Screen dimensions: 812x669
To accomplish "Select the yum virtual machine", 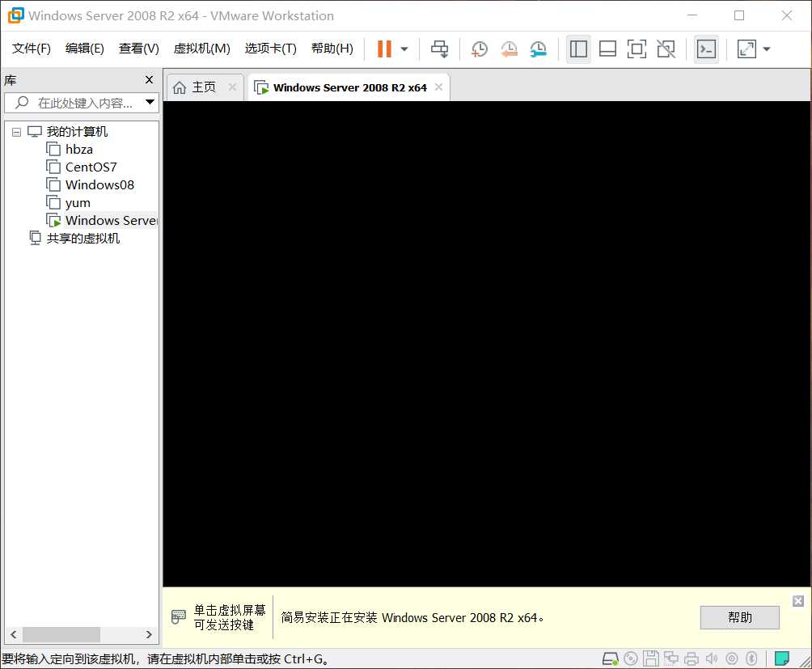I will (x=78, y=203).
